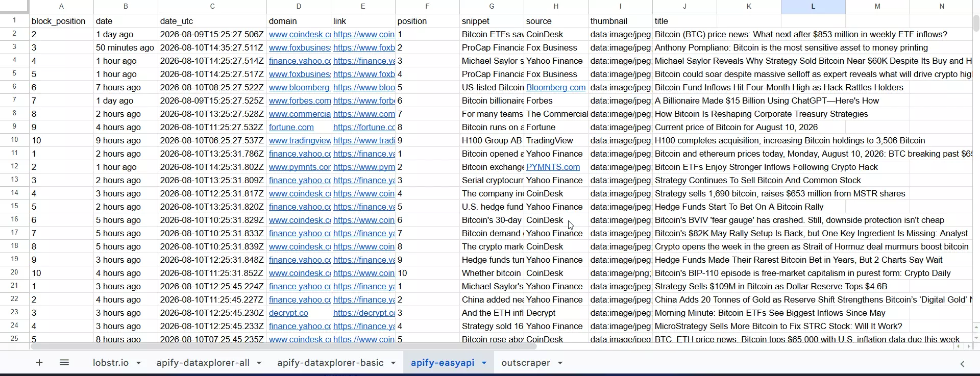Viewport: 980px width, 376px height.
Task: Open apify-easyapi tab dropdown arrow
Action: click(x=484, y=363)
